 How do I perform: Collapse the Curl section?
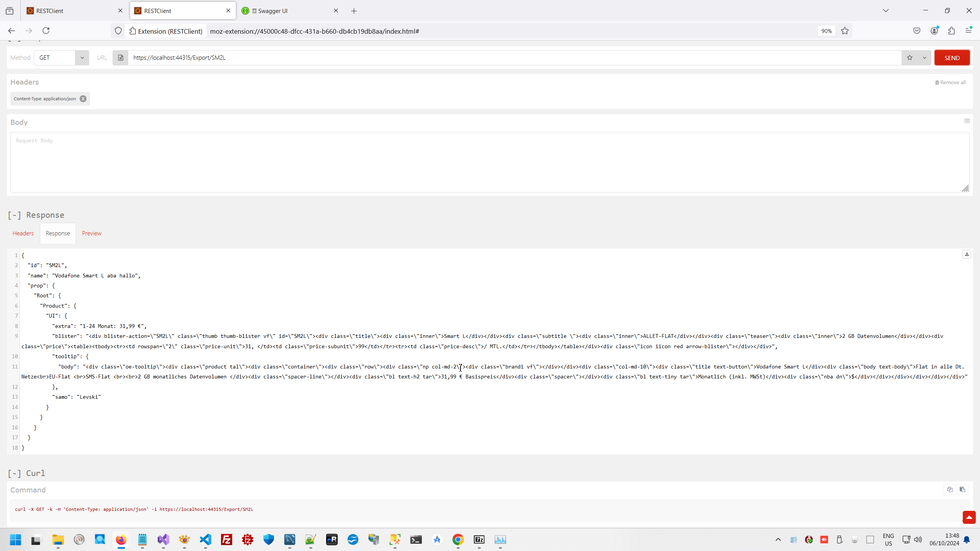click(x=14, y=473)
